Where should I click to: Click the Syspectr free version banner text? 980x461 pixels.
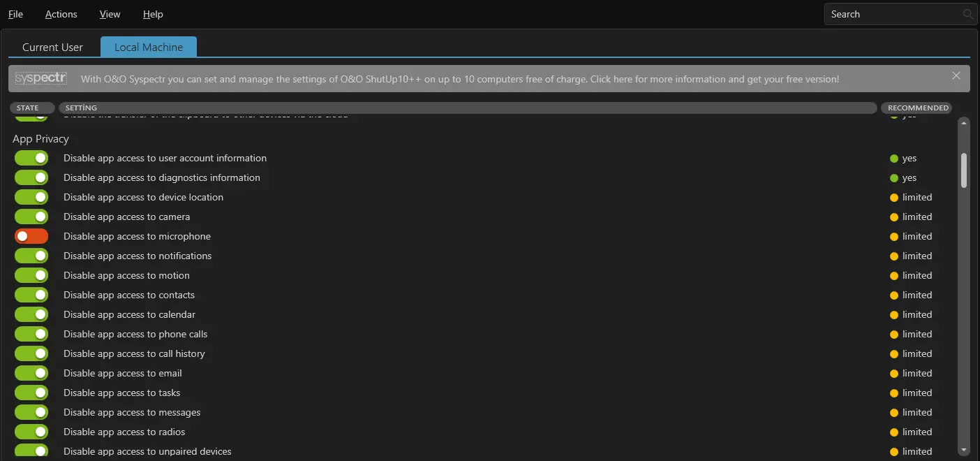tap(460, 79)
